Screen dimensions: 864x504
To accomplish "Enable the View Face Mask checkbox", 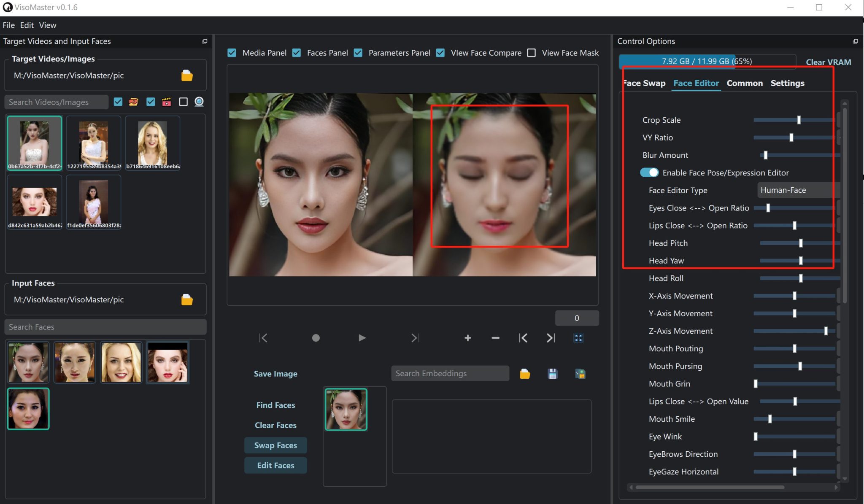I will point(532,53).
